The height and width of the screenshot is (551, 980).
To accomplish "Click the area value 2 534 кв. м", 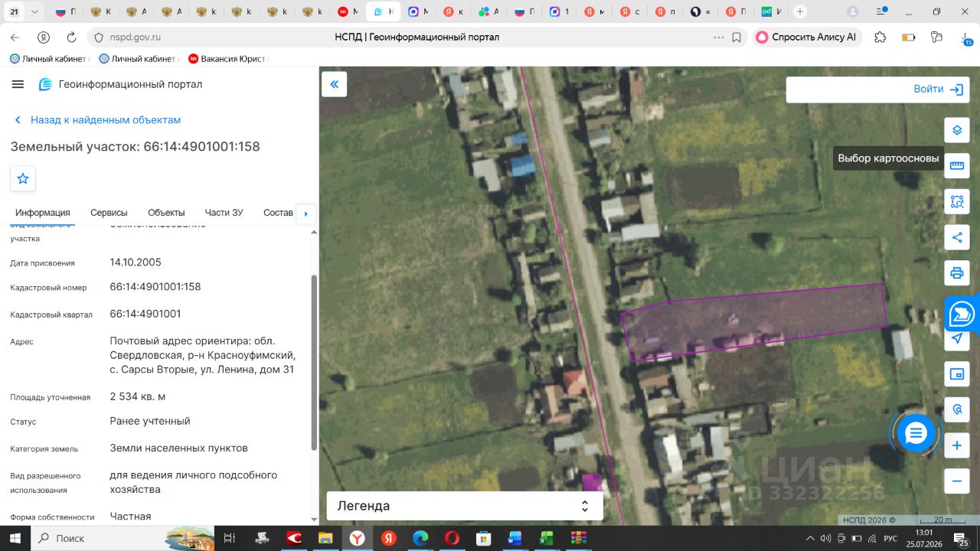I will point(138,396).
